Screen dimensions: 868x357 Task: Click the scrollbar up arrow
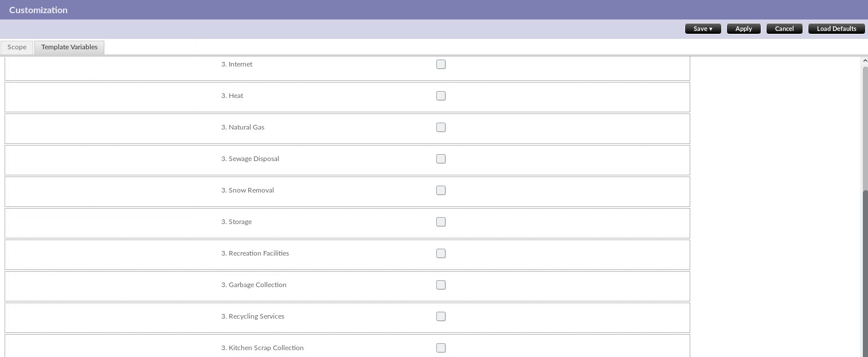click(865, 61)
